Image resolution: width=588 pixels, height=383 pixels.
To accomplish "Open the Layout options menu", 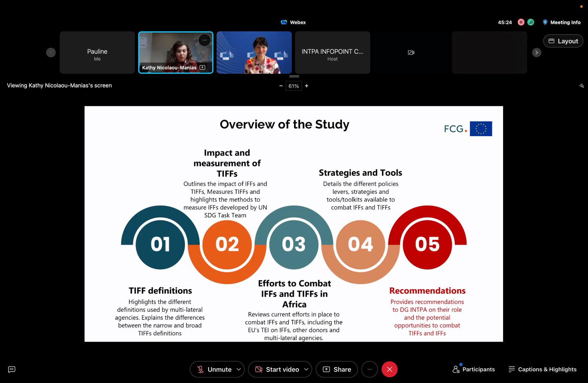I will click(x=563, y=41).
